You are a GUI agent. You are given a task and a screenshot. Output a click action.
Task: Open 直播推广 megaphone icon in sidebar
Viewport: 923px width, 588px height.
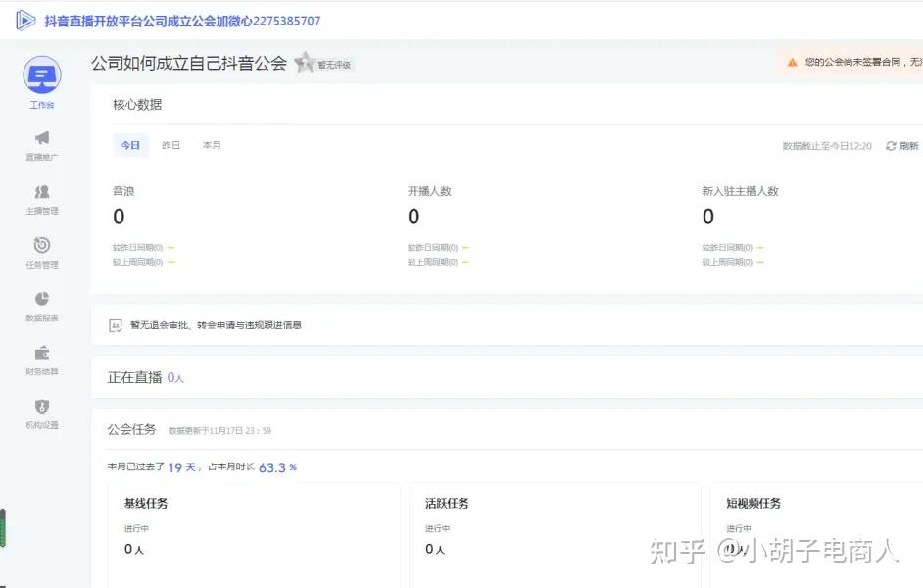click(42, 138)
